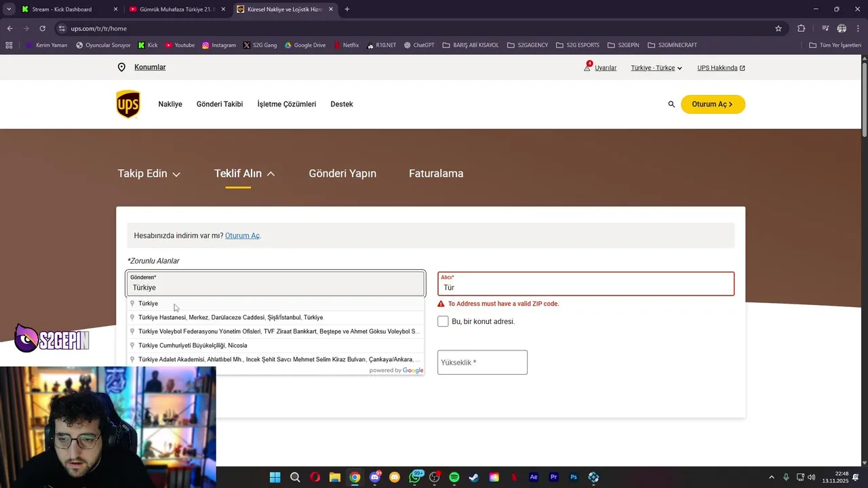Image resolution: width=868 pixels, height=488 pixels.
Task: Click the Konumlar location pin icon
Action: click(x=121, y=67)
